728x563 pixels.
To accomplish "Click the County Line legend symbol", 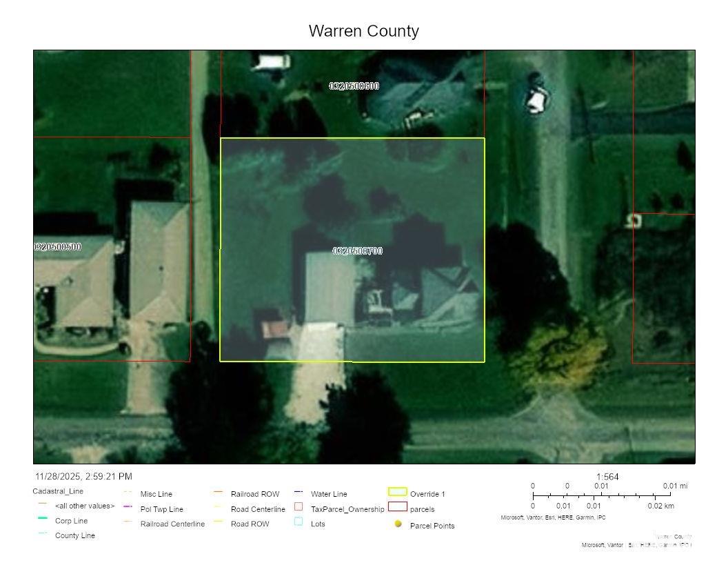I will (43, 533).
